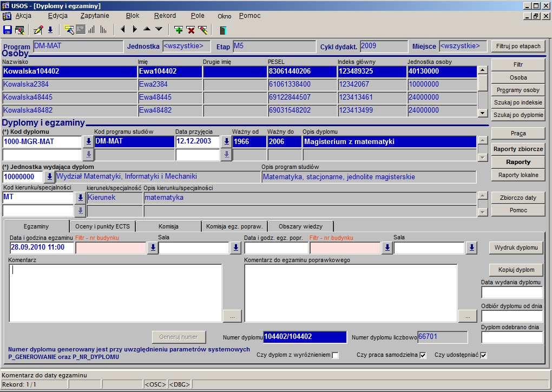Screen dimensions: 552x392
Task: Click the USOS icon beside the Akcja menu
Action: pos(6,16)
